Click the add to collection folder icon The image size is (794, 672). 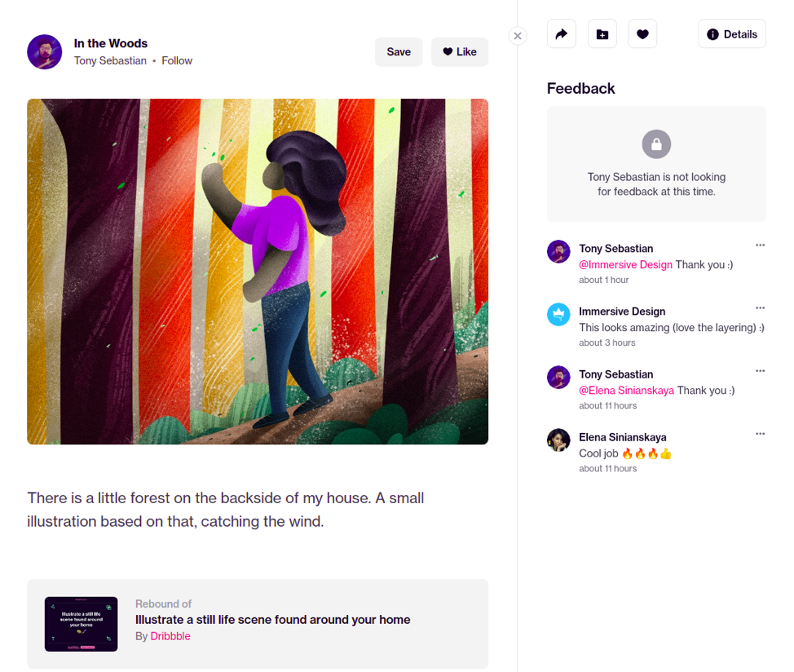pos(602,34)
